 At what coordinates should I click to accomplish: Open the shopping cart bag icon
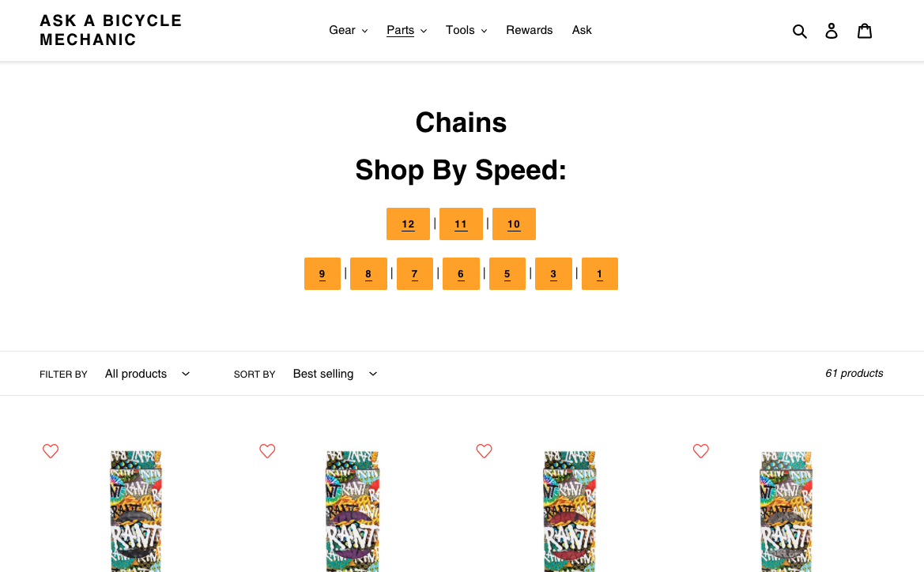point(865,31)
